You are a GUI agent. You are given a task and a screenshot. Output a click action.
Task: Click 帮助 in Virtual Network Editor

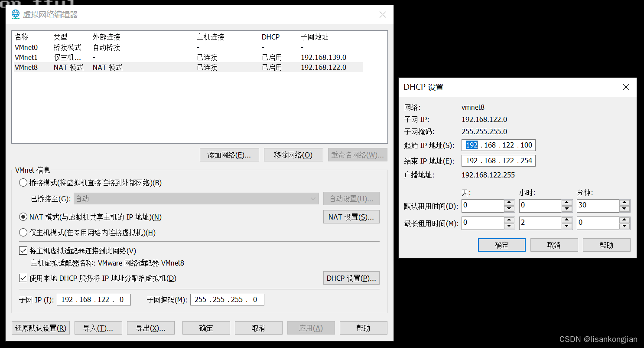pos(364,328)
